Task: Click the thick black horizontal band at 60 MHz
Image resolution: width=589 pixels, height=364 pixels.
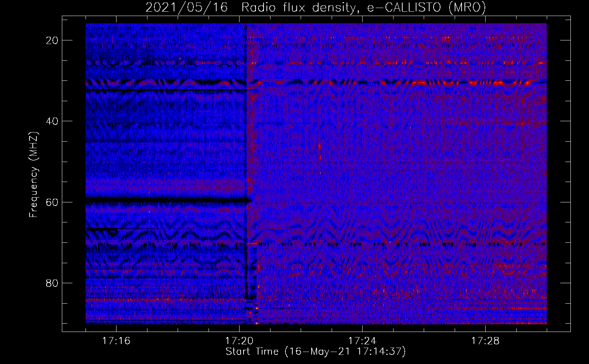Action: coord(168,200)
